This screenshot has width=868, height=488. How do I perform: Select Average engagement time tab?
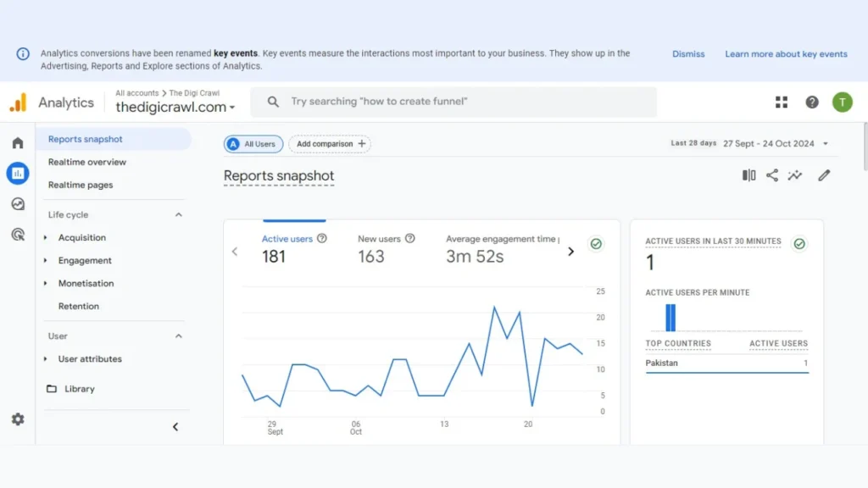tap(503, 249)
